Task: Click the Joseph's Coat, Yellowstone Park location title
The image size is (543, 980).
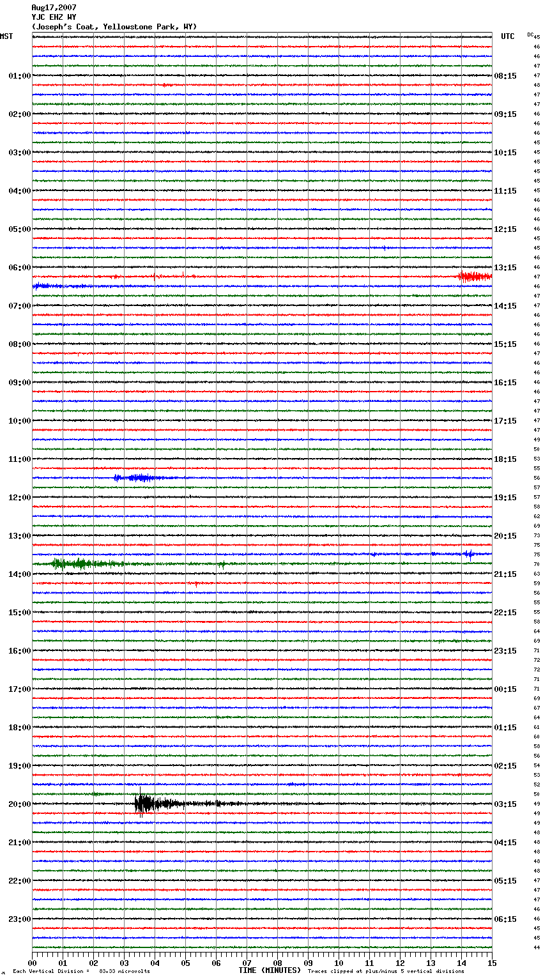Action: click(x=114, y=27)
